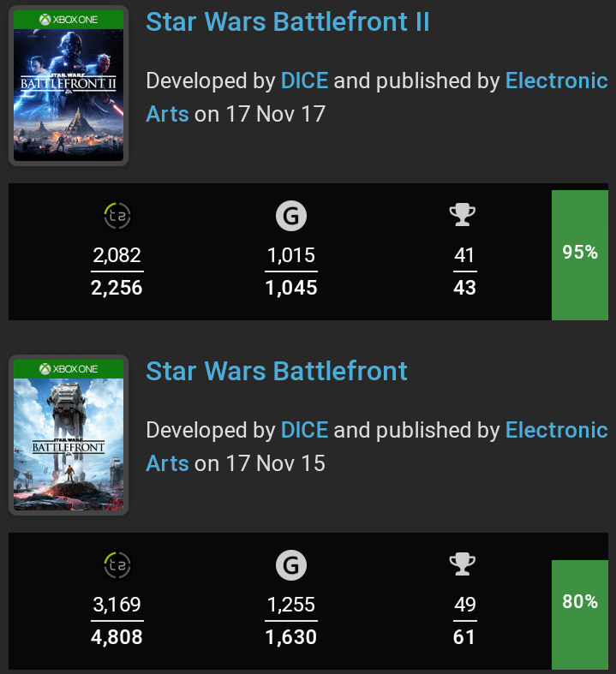Click the 41 of 43 achievements count
This screenshot has width=616, height=674.
coord(464,271)
